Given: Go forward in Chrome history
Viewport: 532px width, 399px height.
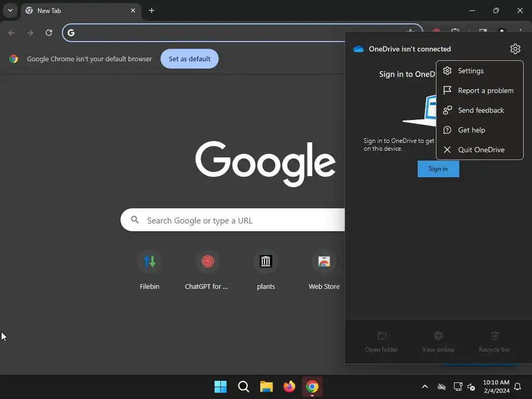Looking at the screenshot, I should [30, 33].
